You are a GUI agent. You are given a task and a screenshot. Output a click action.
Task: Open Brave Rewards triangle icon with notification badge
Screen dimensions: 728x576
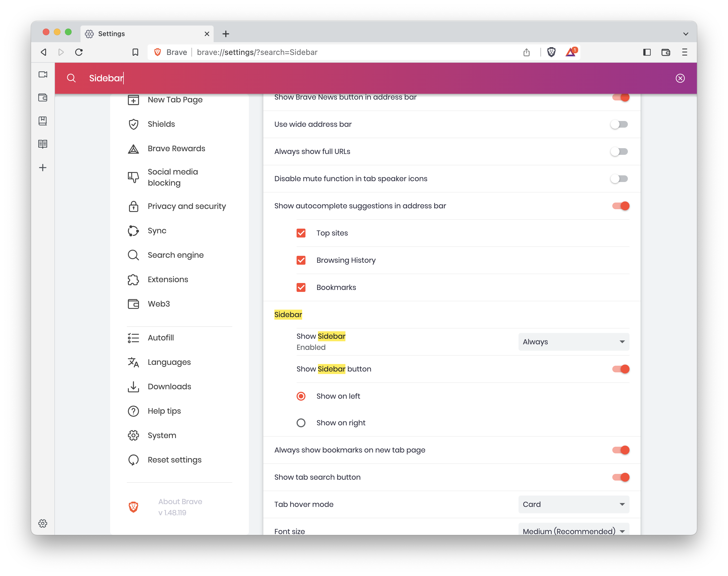[x=570, y=52]
